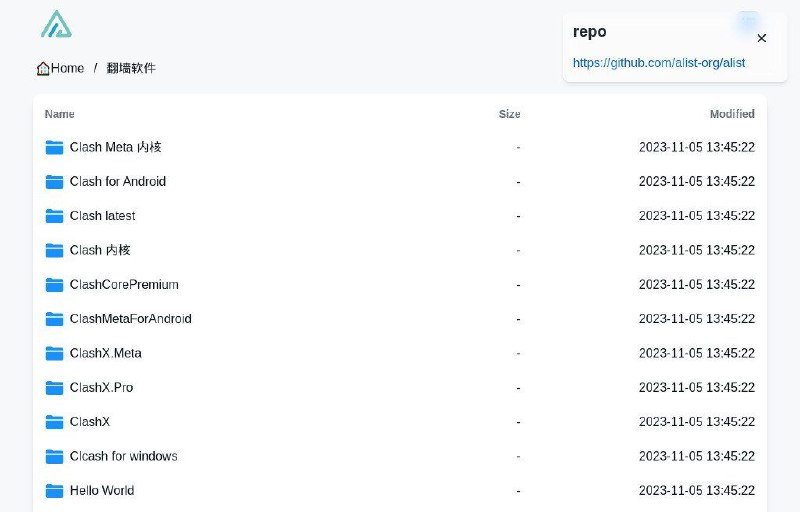Screen dimensions: 800x512
Task: Open the Clash 内核 folder
Action: [100, 250]
